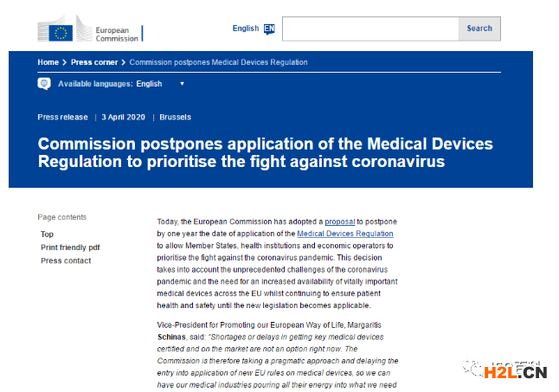The height and width of the screenshot is (392, 559).
Task: Go to Home breadcrumb
Action: [x=48, y=62]
